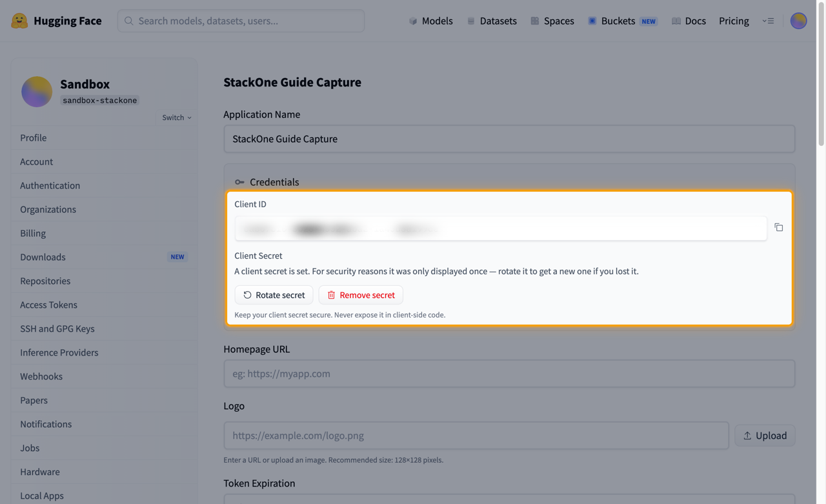
Task: Click the Rotate secret button
Action: tap(274, 295)
